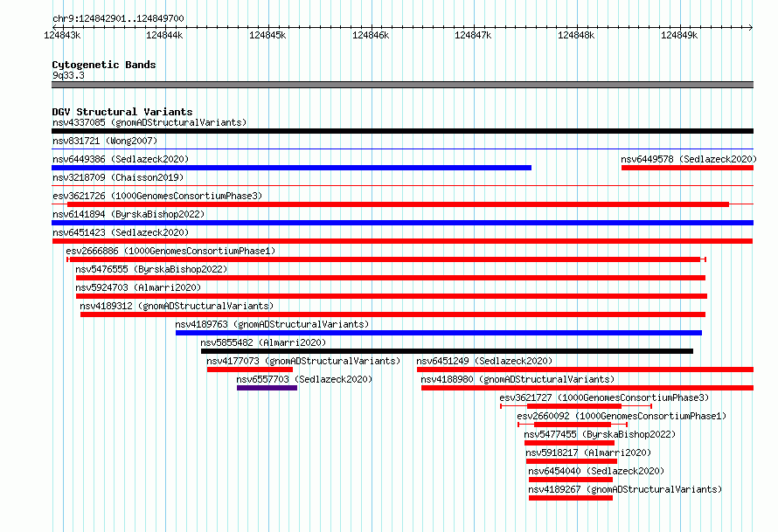Click the nsv6451423 red variant bar

(x=402, y=241)
